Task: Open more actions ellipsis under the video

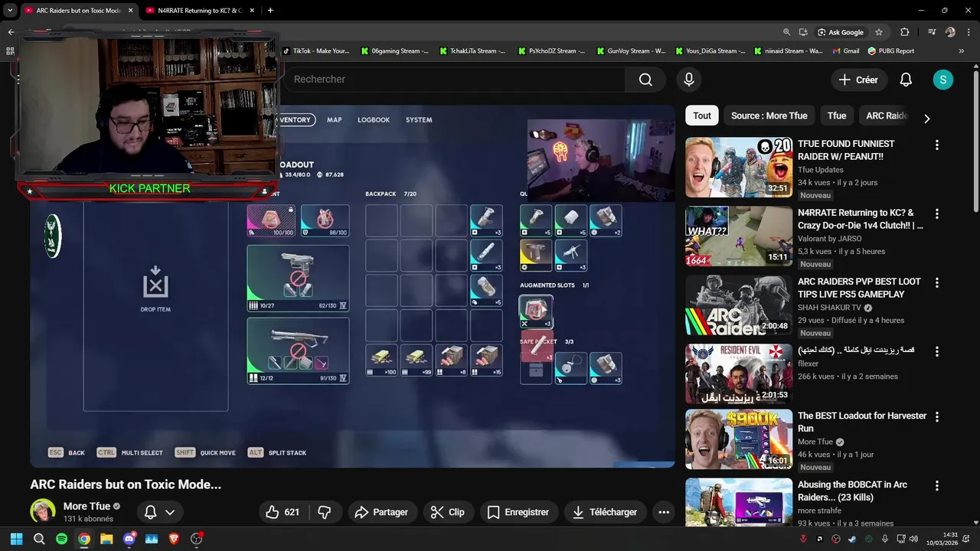Action: (x=664, y=512)
